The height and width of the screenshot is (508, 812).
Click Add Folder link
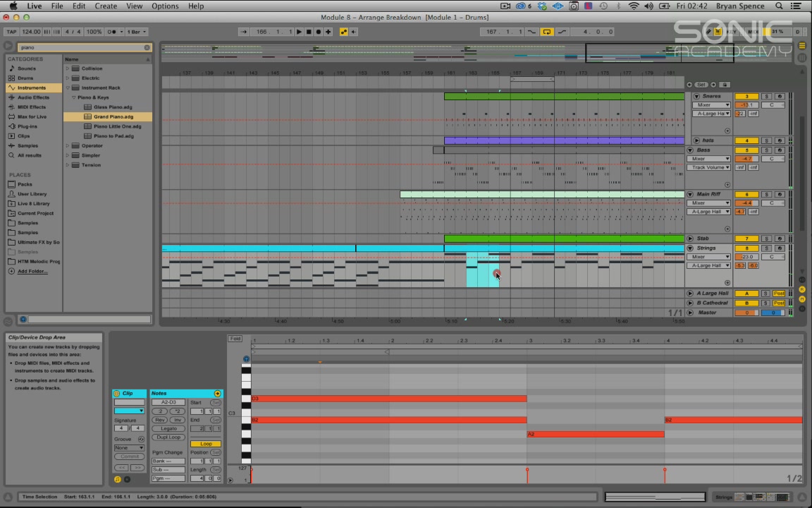pos(32,271)
